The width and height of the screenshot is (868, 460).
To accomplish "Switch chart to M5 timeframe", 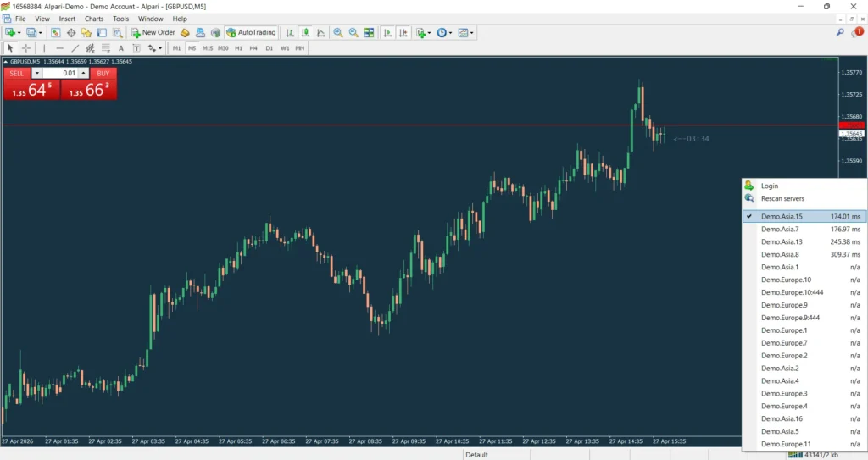I will [192, 48].
